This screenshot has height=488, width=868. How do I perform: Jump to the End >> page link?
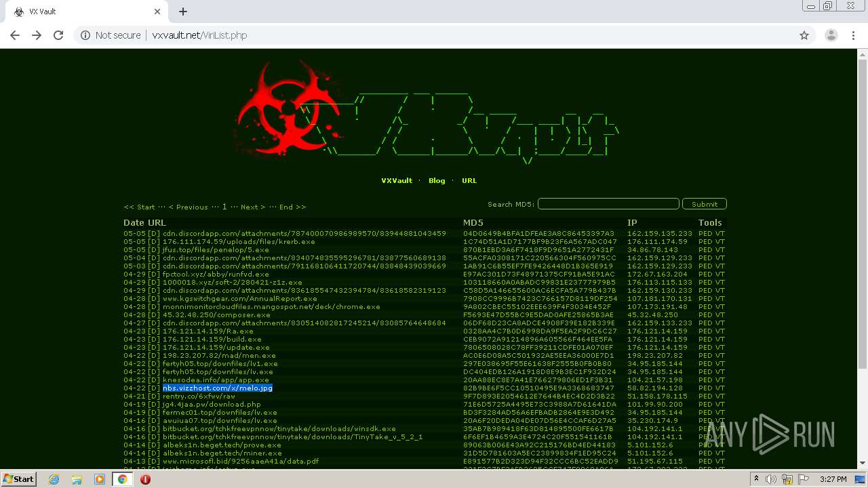click(x=292, y=207)
